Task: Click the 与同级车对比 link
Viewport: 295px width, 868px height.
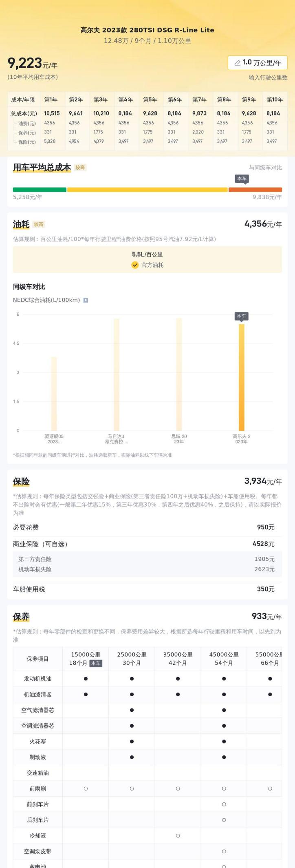Action: tap(265, 168)
